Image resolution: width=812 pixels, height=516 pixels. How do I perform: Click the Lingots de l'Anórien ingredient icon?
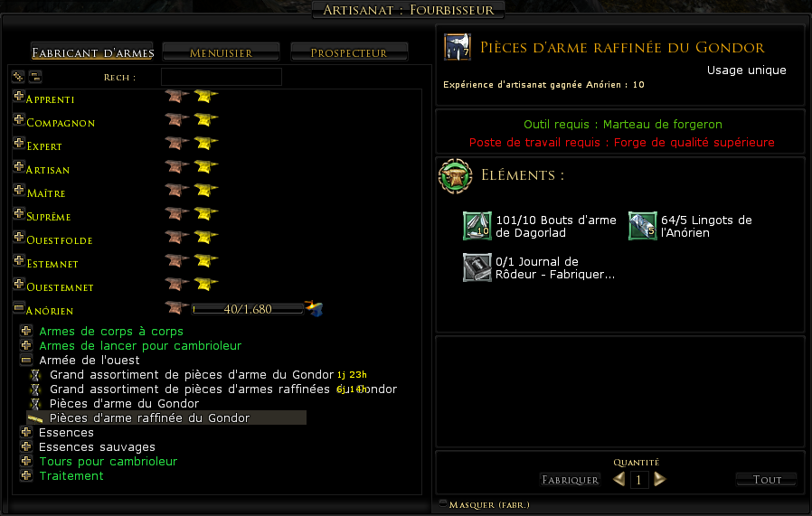pyautogui.click(x=642, y=226)
